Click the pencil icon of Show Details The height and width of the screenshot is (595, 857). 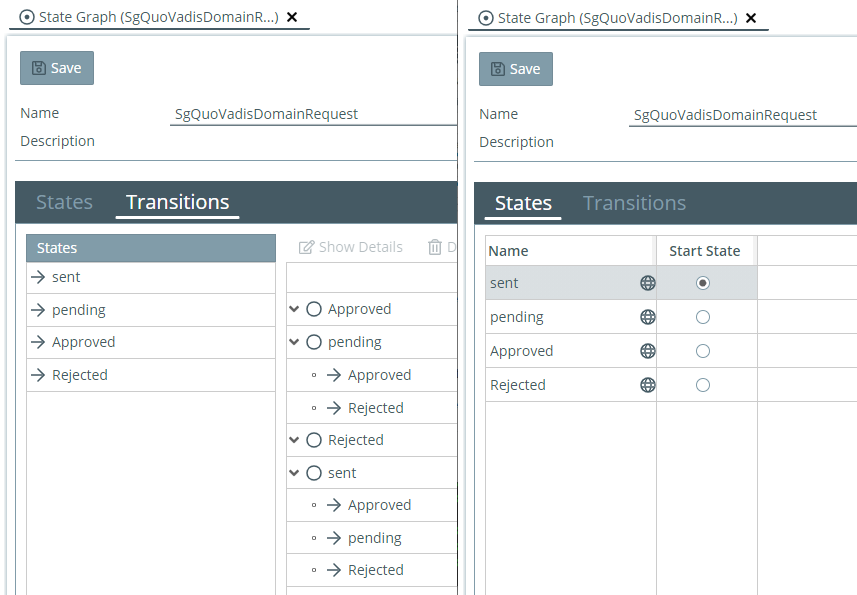click(307, 247)
